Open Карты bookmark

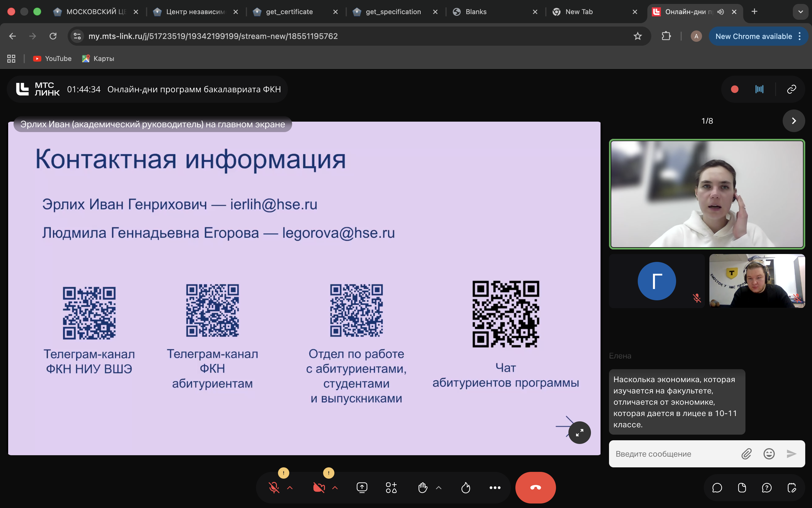point(98,58)
